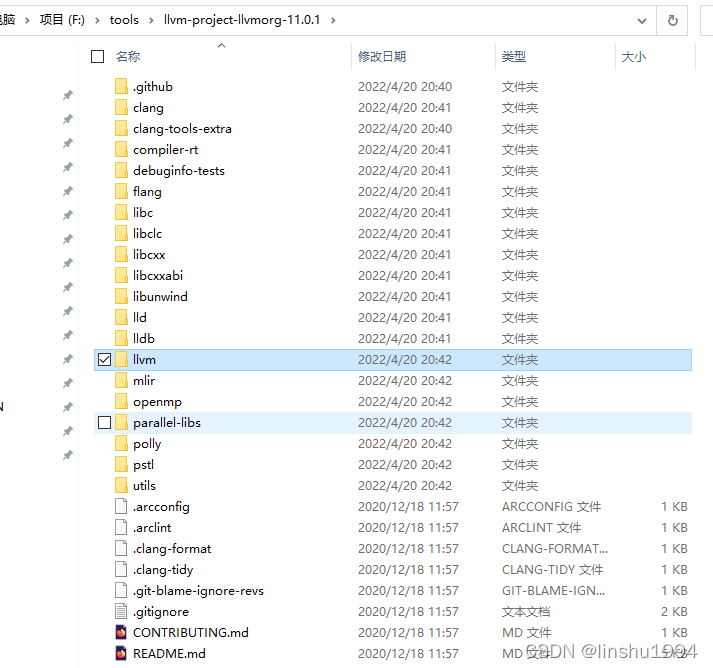Click the libc folder icon
The width and height of the screenshot is (713, 668).
click(121, 212)
